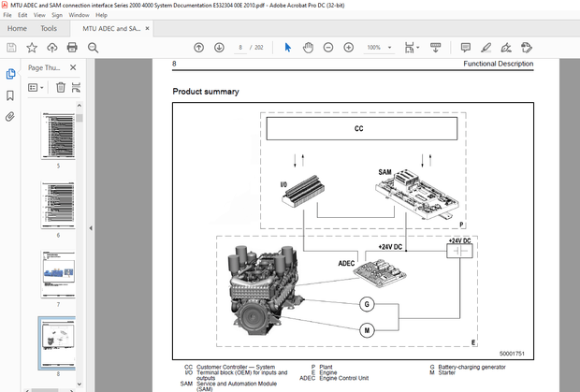Open the Sign menu
The image size is (580, 392).
[57, 15]
